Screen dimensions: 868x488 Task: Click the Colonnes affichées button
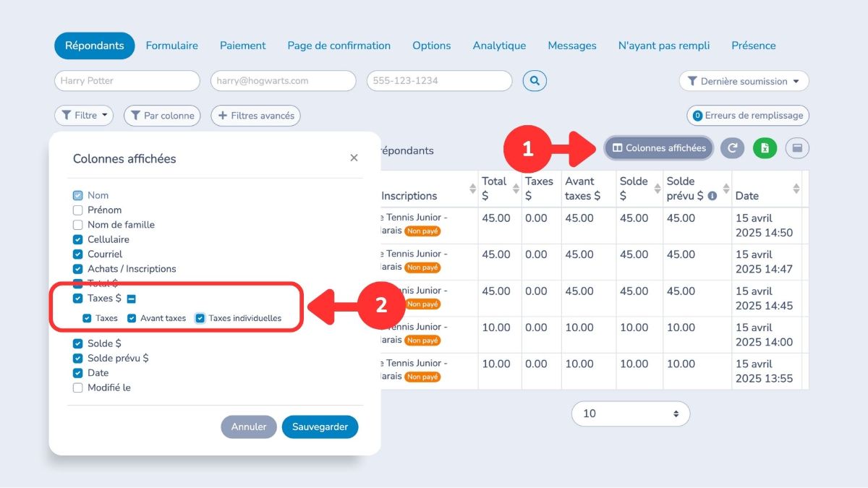tap(659, 148)
